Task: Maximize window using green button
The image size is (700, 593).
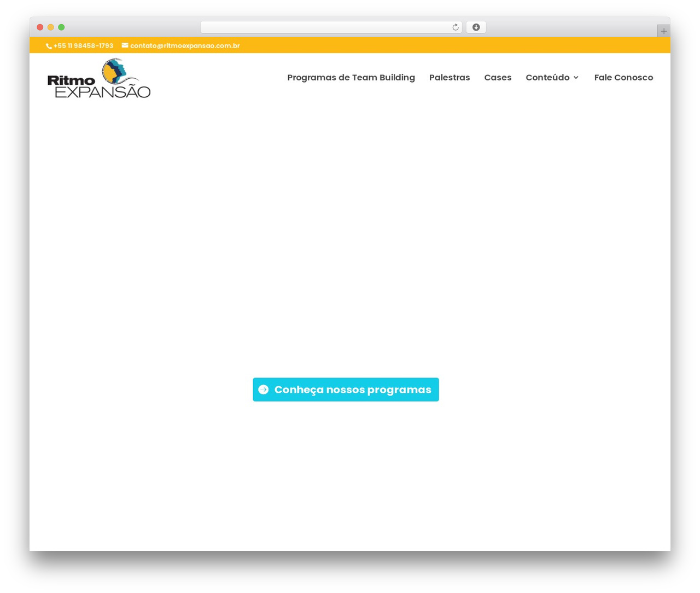Action: point(61,27)
